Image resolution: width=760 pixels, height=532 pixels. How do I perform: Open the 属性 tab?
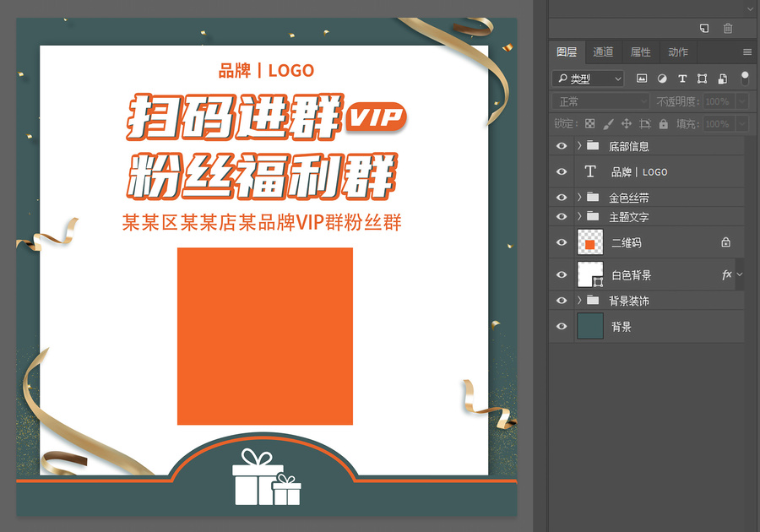click(x=640, y=52)
